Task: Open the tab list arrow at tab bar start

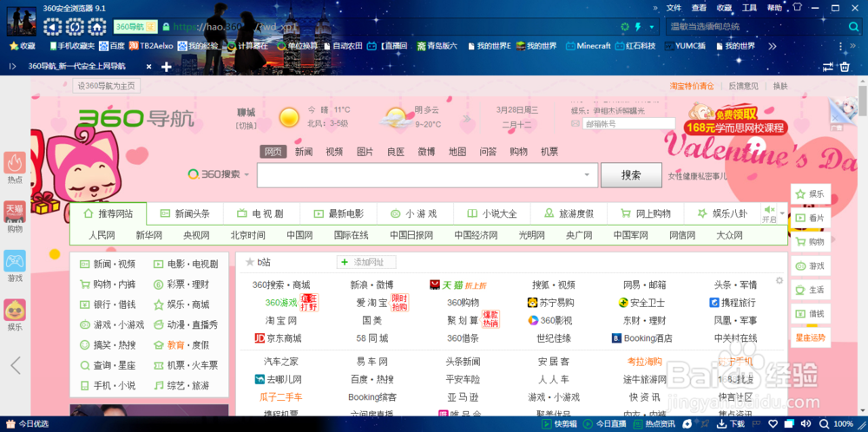Action: (11, 67)
